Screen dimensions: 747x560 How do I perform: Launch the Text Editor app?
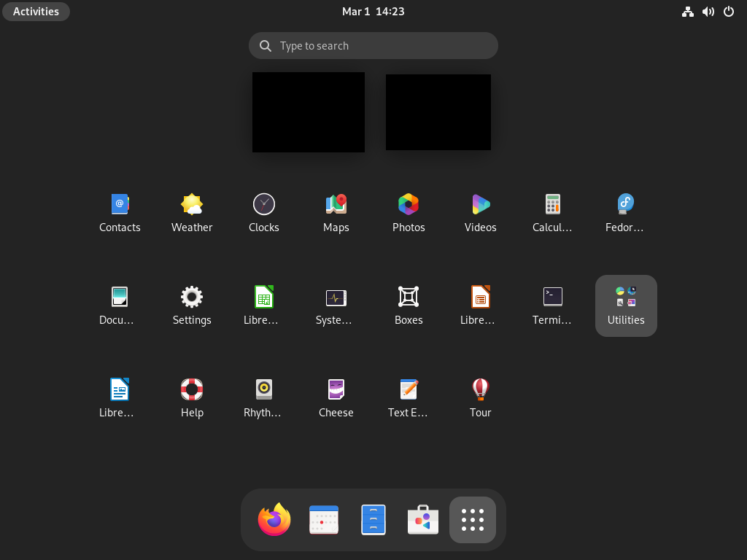(x=409, y=398)
